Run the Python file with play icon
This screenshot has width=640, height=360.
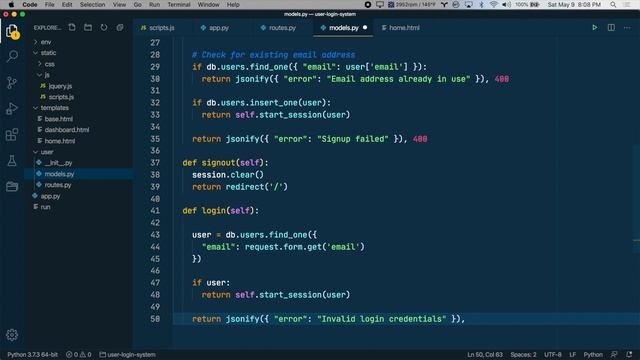pyautogui.click(x=595, y=27)
